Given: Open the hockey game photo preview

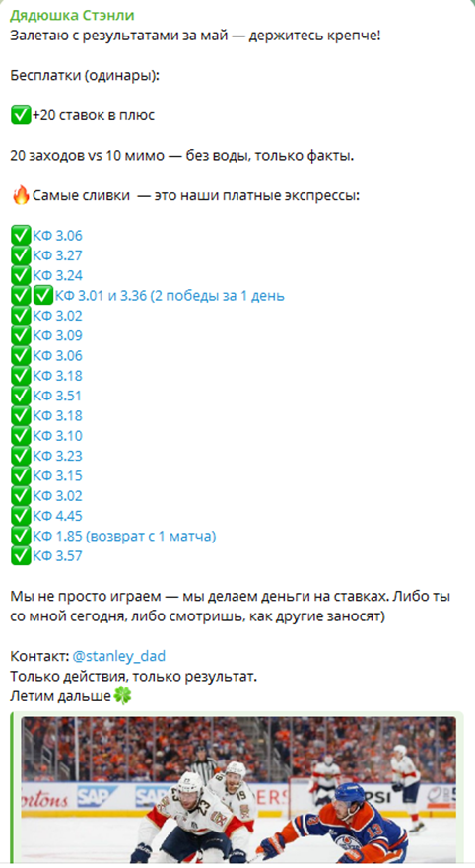Looking at the screenshot, I should 238,789.
